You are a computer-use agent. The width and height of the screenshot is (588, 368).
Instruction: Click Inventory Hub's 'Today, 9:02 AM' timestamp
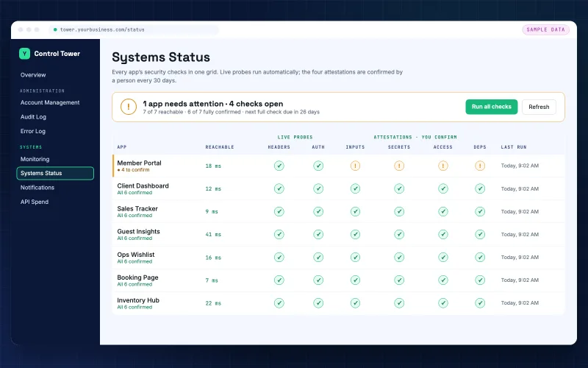pos(520,303)
